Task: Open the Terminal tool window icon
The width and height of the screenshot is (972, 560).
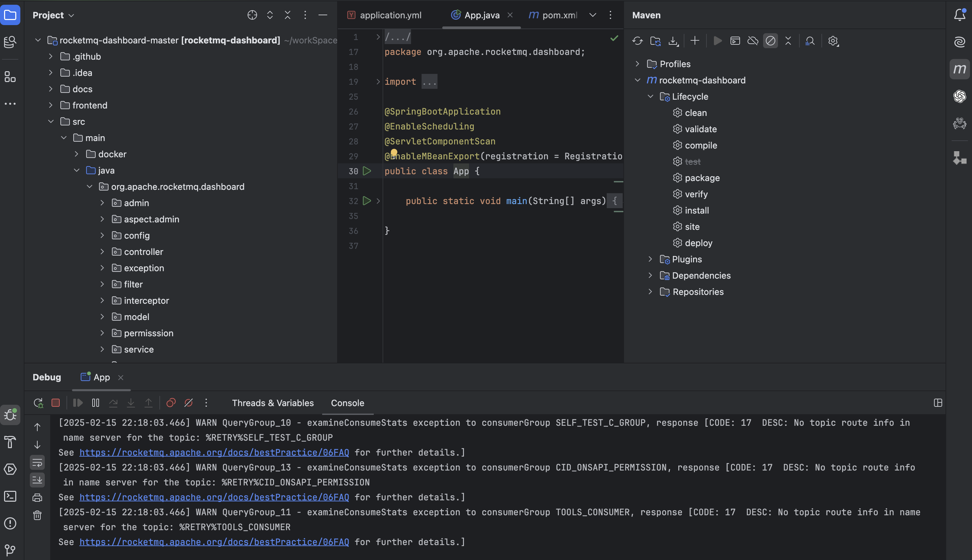Action: click(11, 496)
